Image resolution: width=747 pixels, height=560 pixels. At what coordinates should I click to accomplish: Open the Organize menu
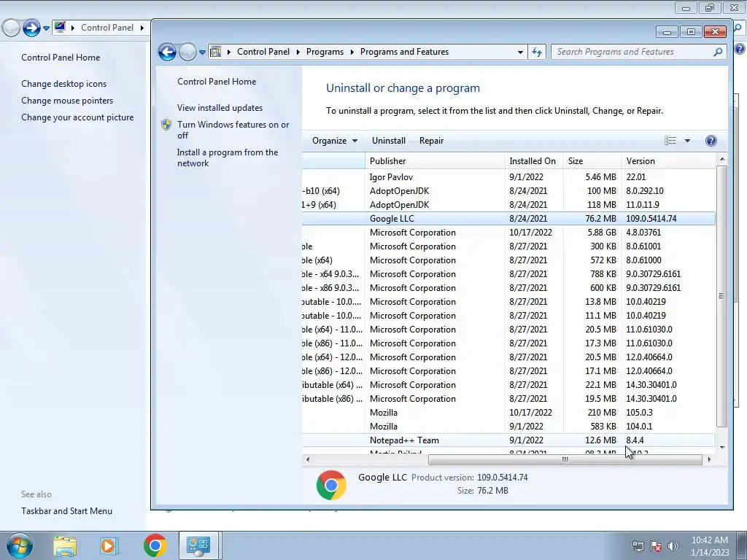(x=334, y=141)
